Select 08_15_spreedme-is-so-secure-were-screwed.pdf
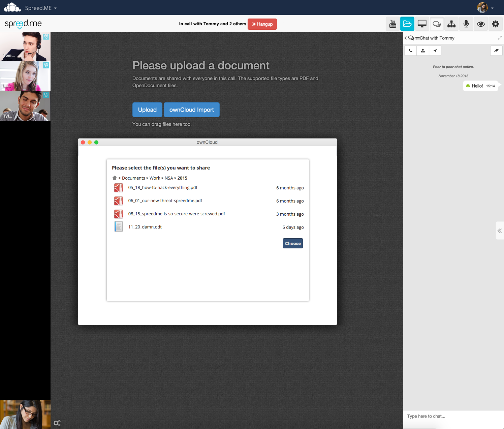The image size is (504, 429). [x=208, y=214]
